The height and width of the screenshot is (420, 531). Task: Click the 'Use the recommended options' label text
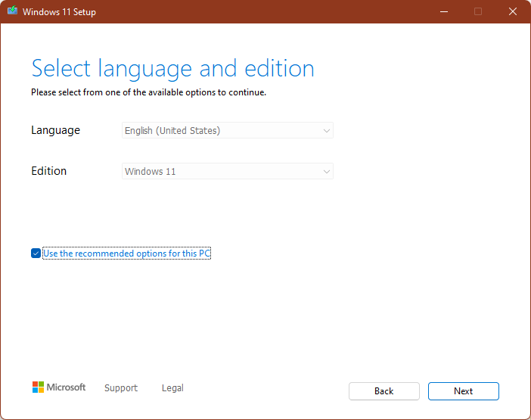(x=126, y=254)
